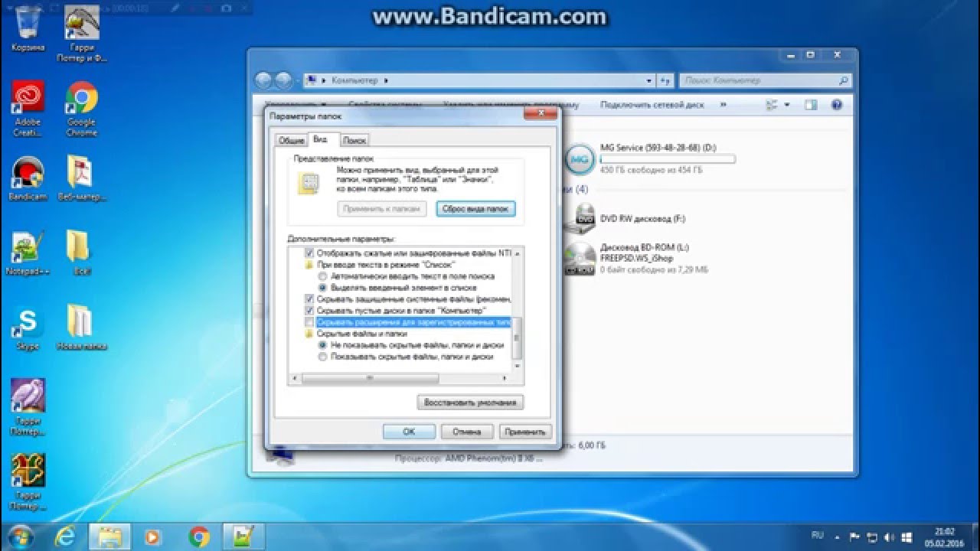This screenshot has height=551, width=980.
Task: Toggle 'Скрывать защищенные системные файлы' checkbox
Action: [309, 299]
